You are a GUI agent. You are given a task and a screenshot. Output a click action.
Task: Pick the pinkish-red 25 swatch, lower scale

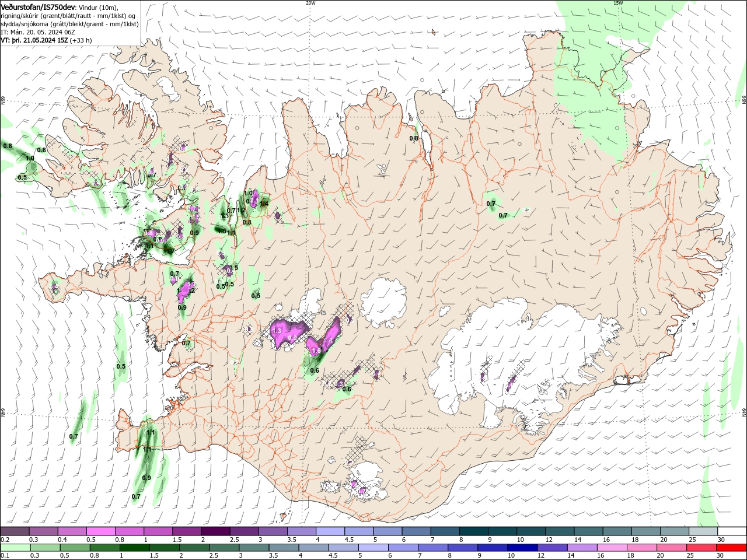[700, 548]
